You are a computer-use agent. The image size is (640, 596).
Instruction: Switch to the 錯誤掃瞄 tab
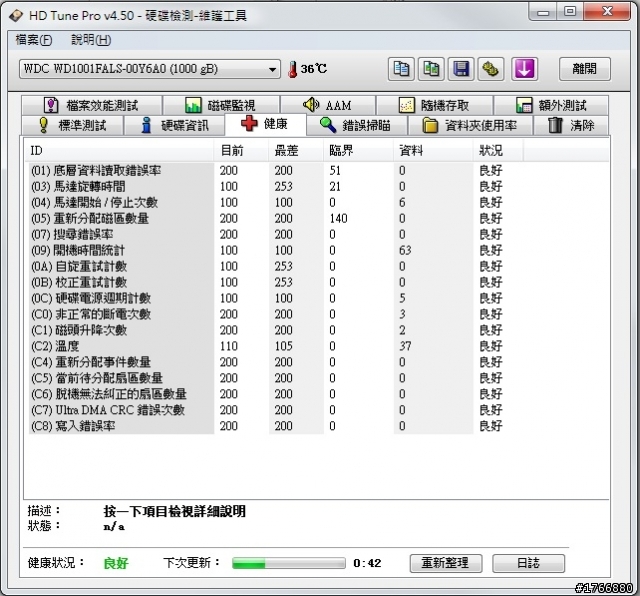[356, 125]
